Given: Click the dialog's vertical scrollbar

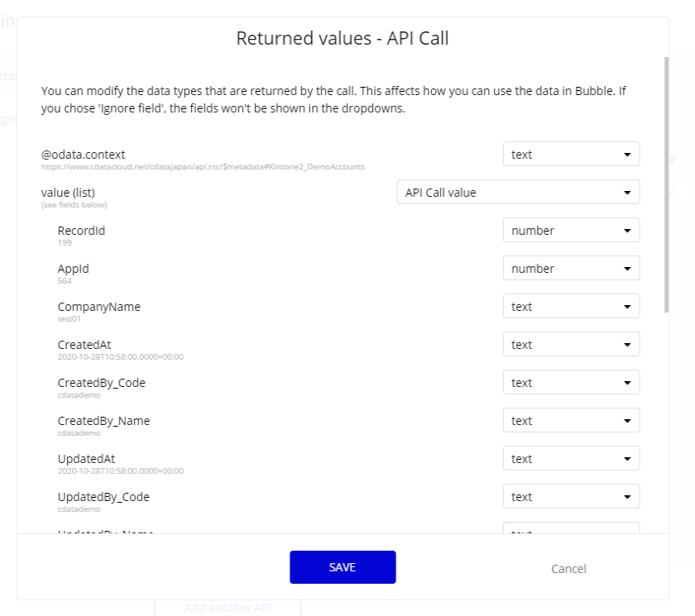Looking at the screenshot, I should pos(666,182).
